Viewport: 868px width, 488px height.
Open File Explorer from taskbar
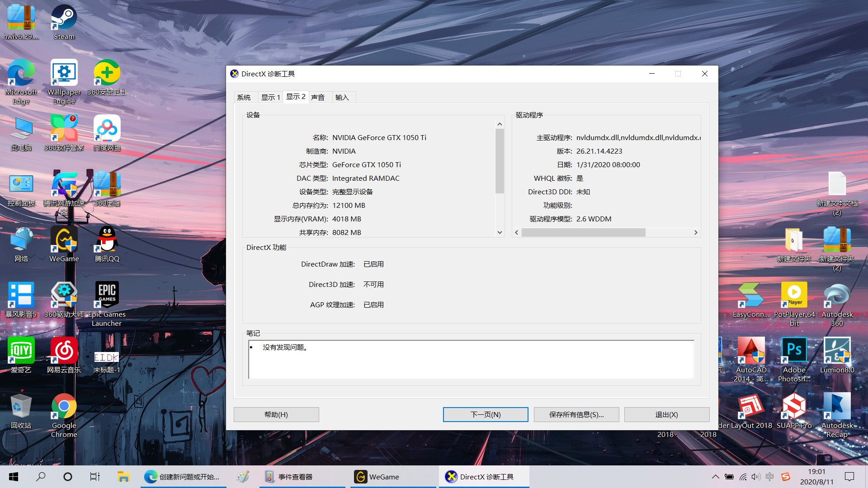pos(123,477)
